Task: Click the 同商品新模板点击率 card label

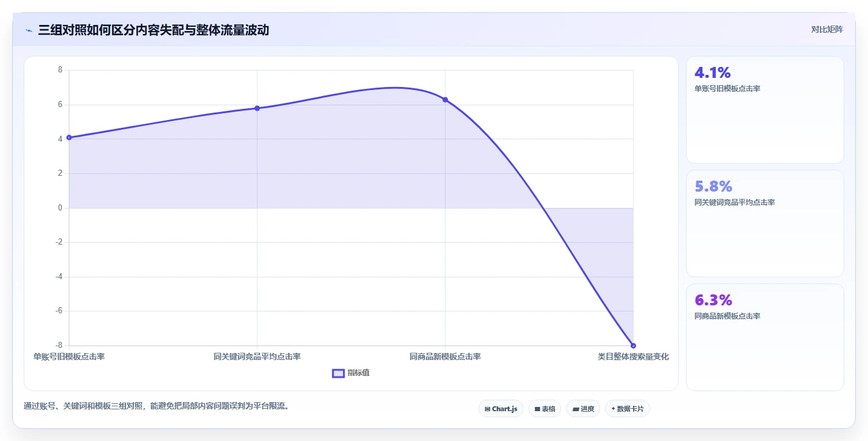Action: [x=727, y=316]
